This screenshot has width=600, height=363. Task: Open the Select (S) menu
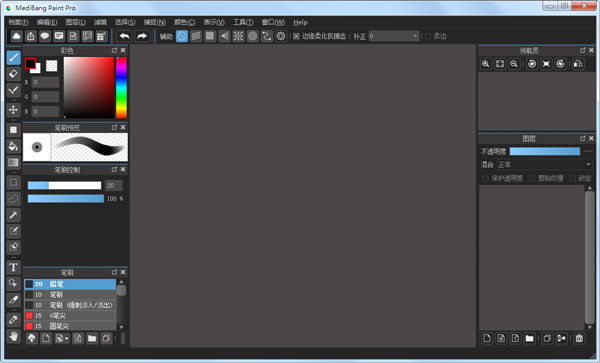coord(125,22)
